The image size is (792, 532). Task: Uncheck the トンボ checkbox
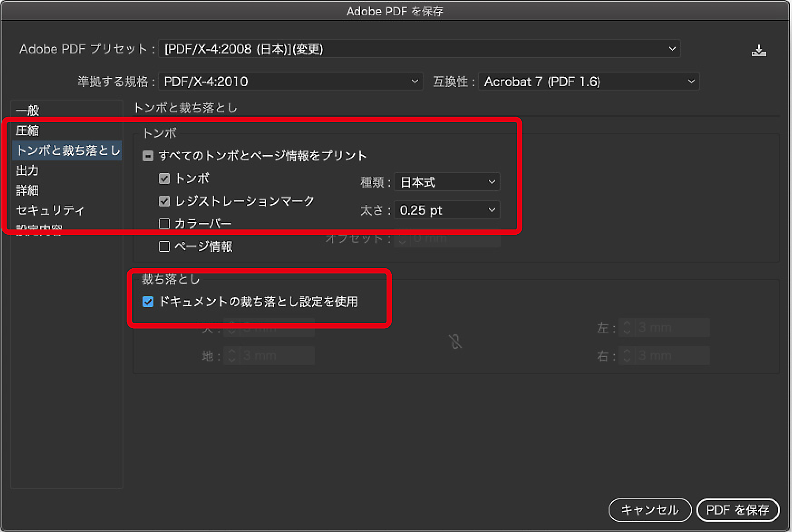(x=164, y=178)
